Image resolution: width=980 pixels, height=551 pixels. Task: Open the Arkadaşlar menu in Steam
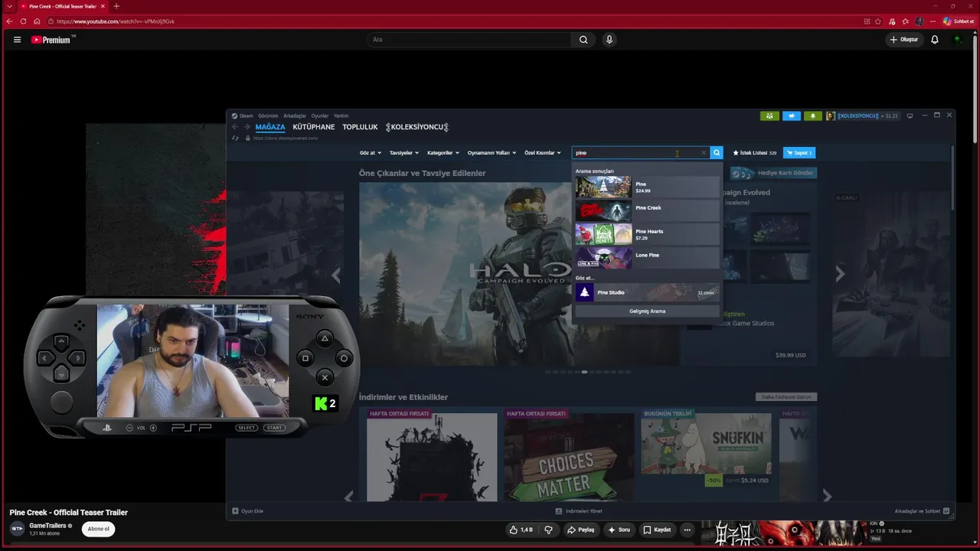point(295,116)
